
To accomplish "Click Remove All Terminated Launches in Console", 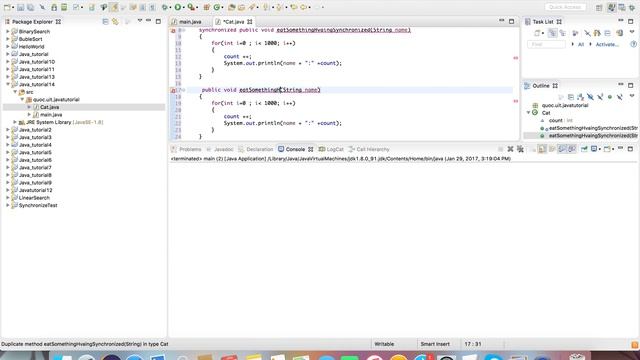I will point(520,149).
